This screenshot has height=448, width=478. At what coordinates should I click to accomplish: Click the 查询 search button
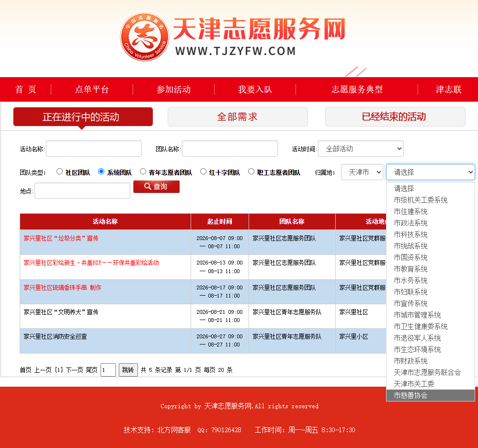tap(157, 187)
